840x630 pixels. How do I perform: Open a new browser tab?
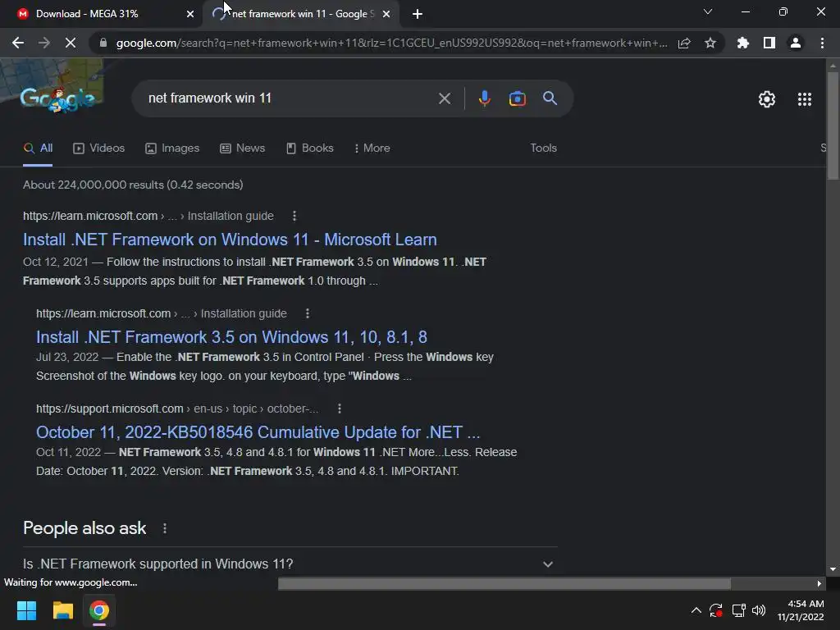click(x=418, y=14)
